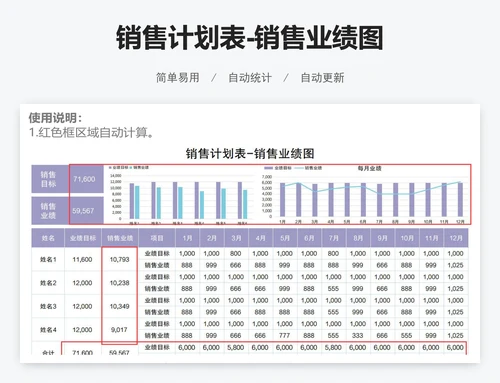Select the 71,600 sales target value
Viewport: 500px width, 383px height.
pyautogui.click(x=84, y=179)
